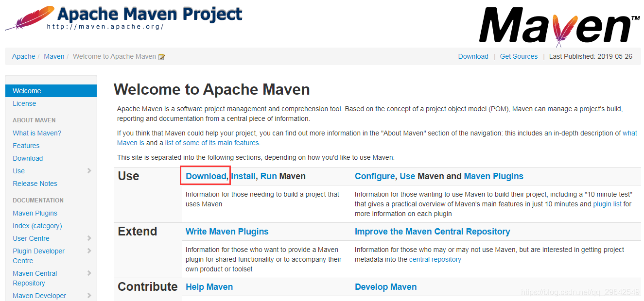Click the Contribute section heading
Screen dimensions: 644x301
coord(148,287)
